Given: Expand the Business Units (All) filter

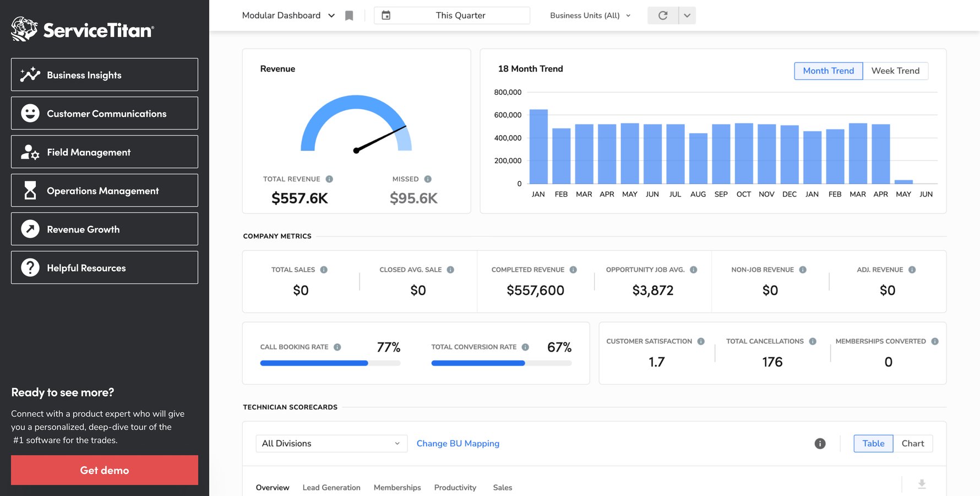Looking at the screenshot, I should click(x=590, y=15).
